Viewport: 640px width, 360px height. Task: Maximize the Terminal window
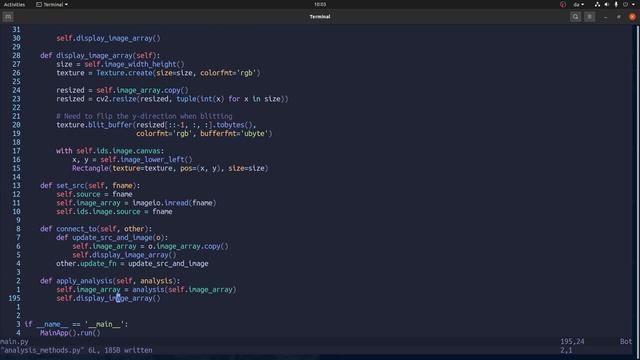pos(619,17)
